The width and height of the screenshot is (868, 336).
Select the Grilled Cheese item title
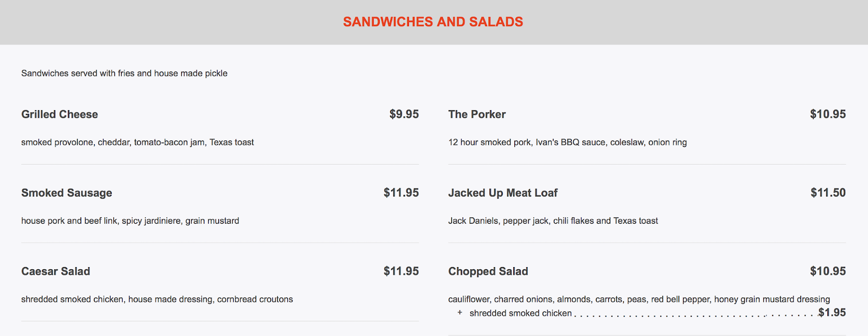(60, 115)
